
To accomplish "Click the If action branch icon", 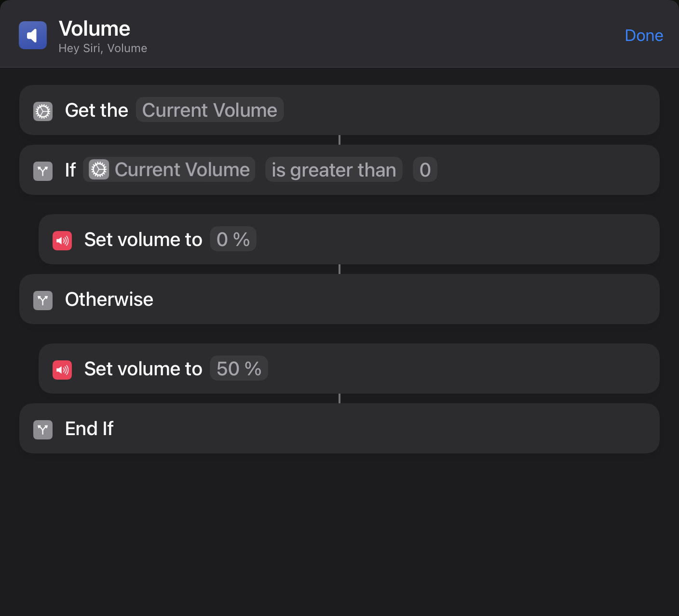I will 43,171.
